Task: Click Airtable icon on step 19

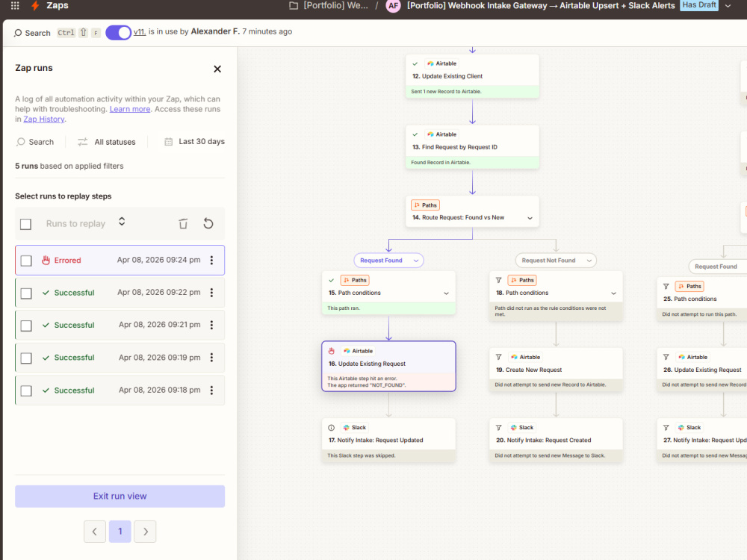Action: pos(514,357)
